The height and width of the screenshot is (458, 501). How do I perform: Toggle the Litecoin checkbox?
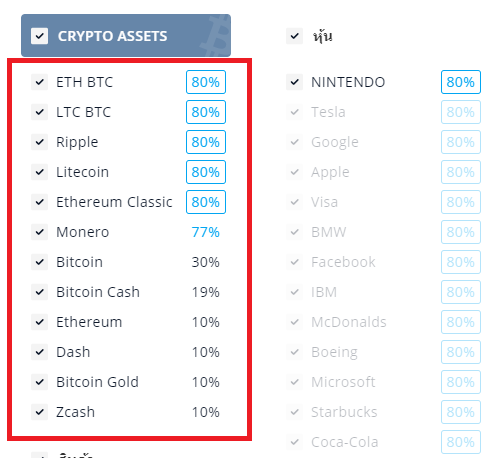pos(39,172)
